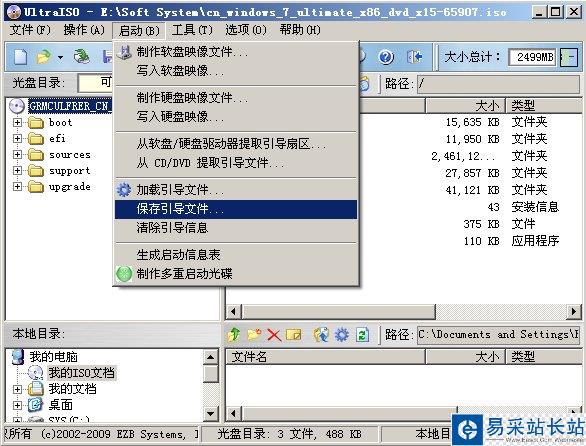Expand the boot folder
586x446 pixels.
pyautogui.click(x=17, y=122)
